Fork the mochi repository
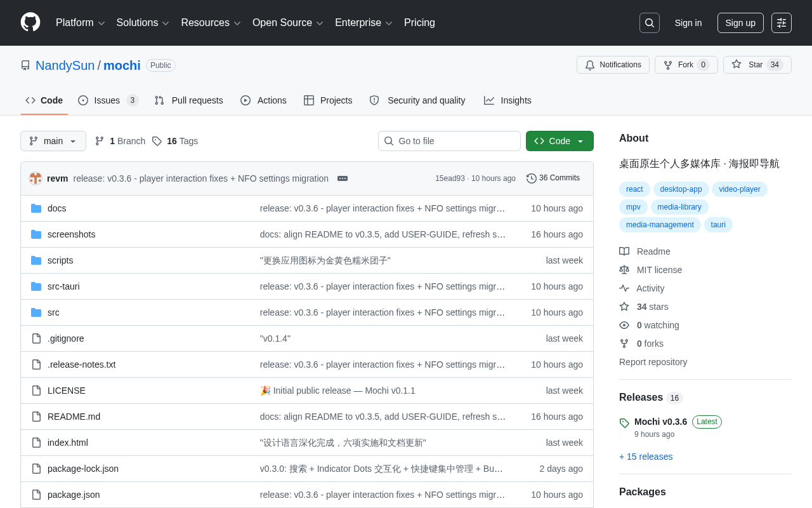812x508 pixels. [686, 65]
